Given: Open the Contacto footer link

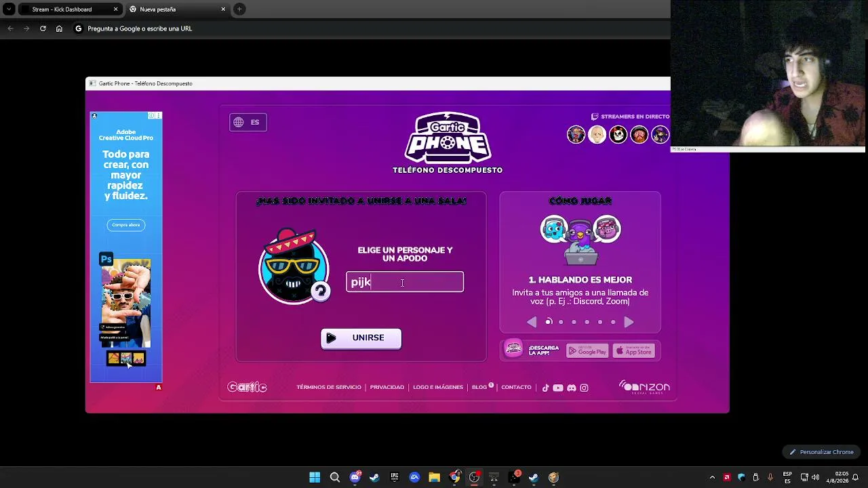Looking at the screenshot, I should (516, 387).
